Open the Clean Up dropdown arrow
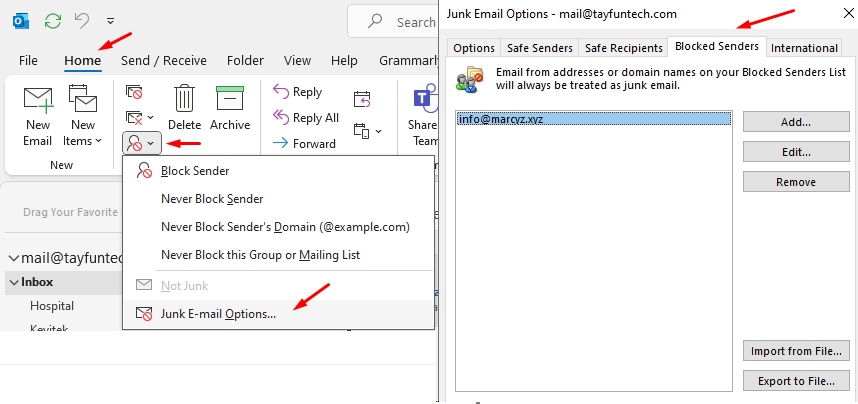This screenshot has height=404, width=858. (x=151, y=118)
